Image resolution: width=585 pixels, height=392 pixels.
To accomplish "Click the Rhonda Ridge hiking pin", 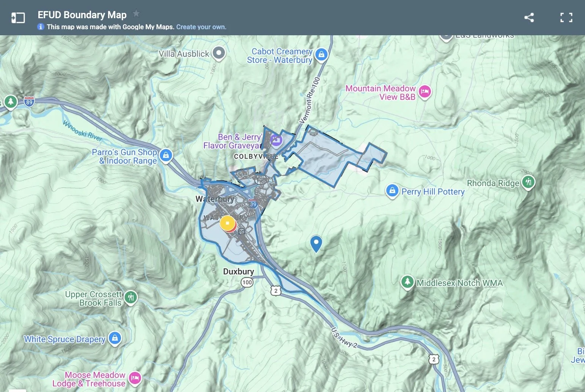I will click(x=528, y=183).
